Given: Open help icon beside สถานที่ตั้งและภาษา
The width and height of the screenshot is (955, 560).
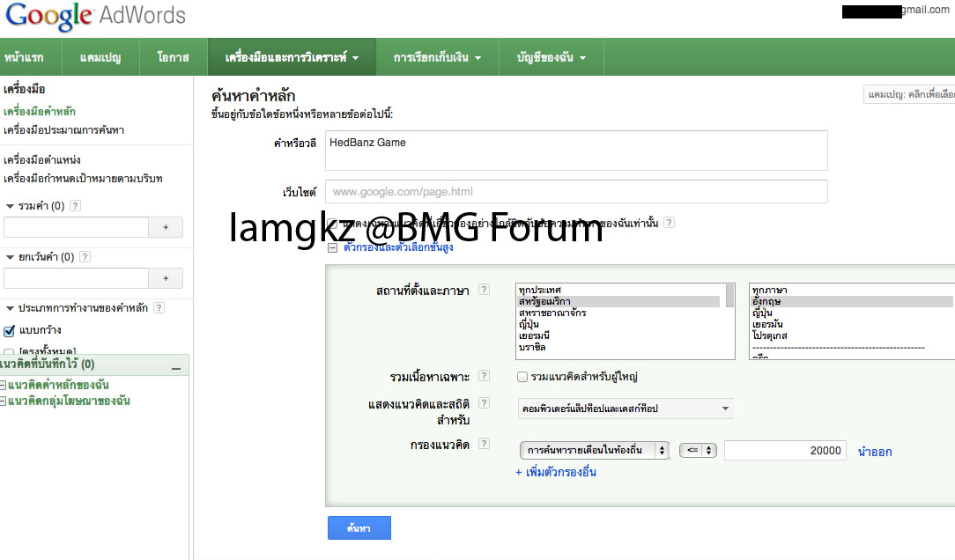Looking at the screenshot, I should [x=484, y=290].
